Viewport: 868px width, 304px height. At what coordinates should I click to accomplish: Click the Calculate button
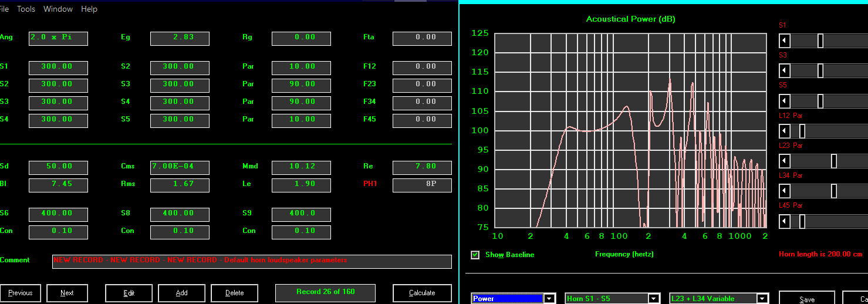point(422,293)
